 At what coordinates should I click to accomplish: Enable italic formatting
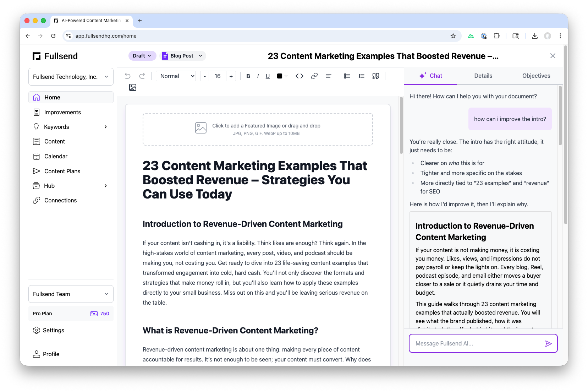pyautogui.click(x=258, y=76)
